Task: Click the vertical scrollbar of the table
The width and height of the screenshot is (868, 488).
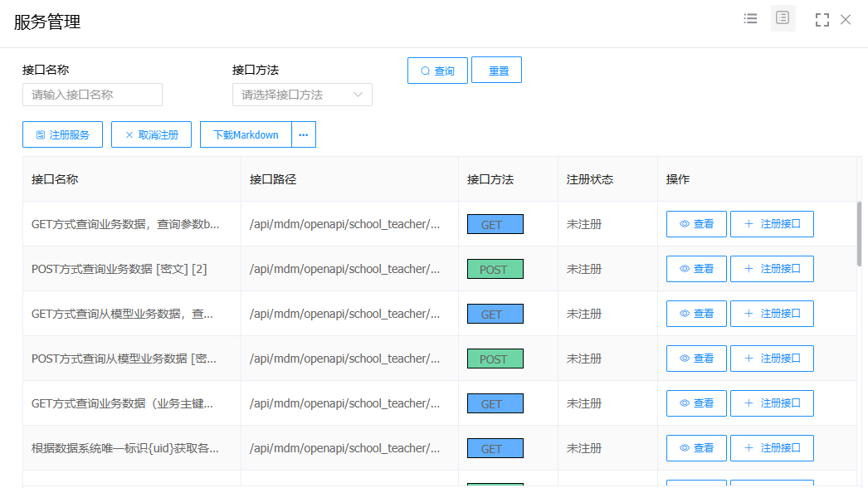Action: pos(859,233)
